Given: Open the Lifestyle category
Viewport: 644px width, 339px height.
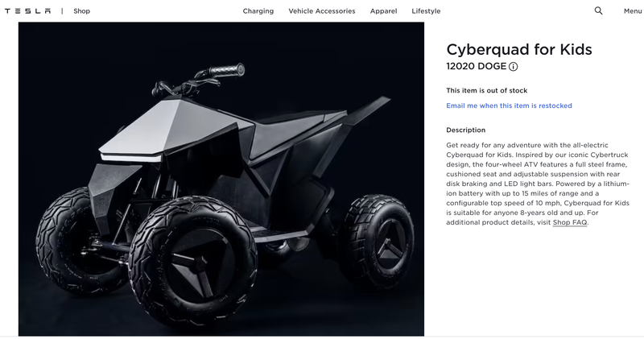Looking at the screenshot, I should tap(426, 11).
